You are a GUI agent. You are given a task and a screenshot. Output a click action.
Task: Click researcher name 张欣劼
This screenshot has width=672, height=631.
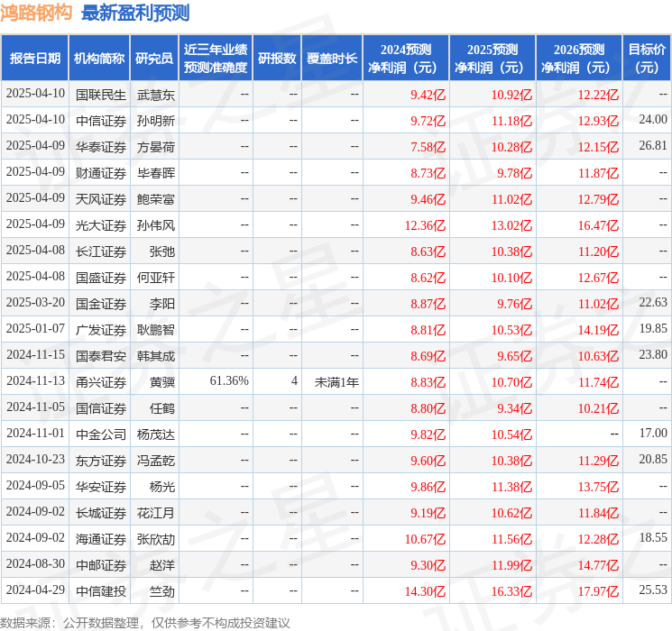[156, 539]
